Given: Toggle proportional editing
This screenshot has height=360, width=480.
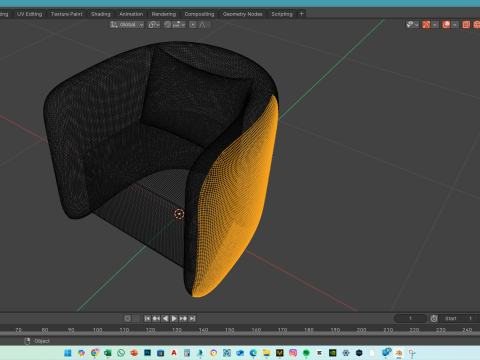Looking at the screenshot, I should [193, 25].
